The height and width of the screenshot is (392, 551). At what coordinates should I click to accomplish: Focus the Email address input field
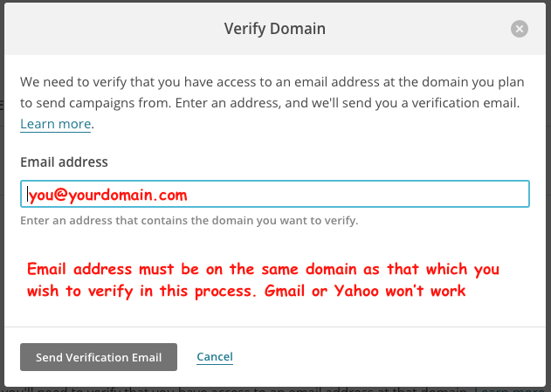pos(275,194)
